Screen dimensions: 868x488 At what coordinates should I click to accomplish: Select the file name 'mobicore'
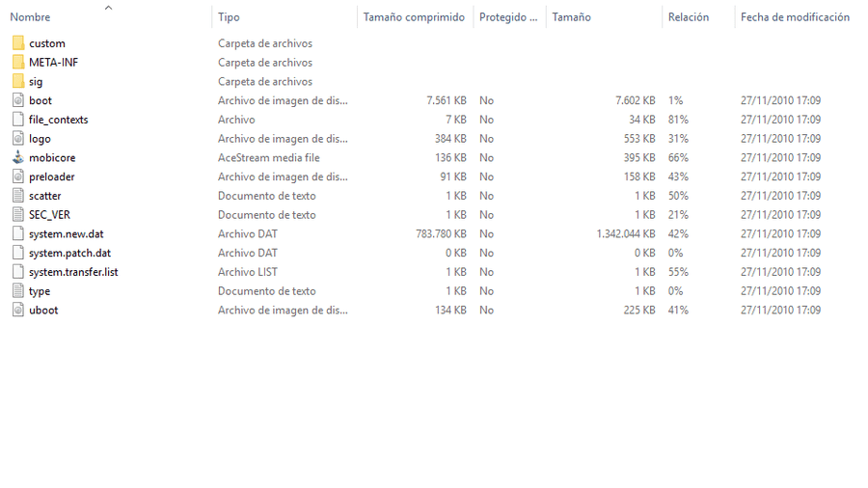(52, 158)
